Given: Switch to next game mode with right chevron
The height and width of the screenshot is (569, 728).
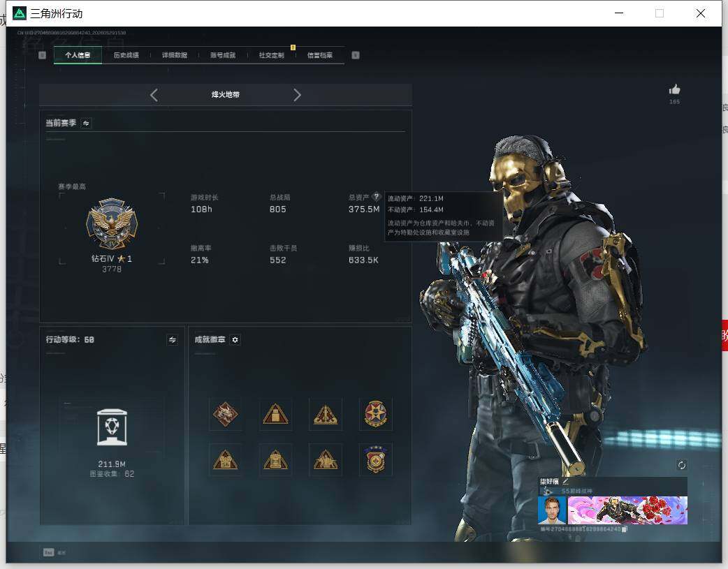Looking at the screenshot, I should pyautogui.click(x=297, y=95).
